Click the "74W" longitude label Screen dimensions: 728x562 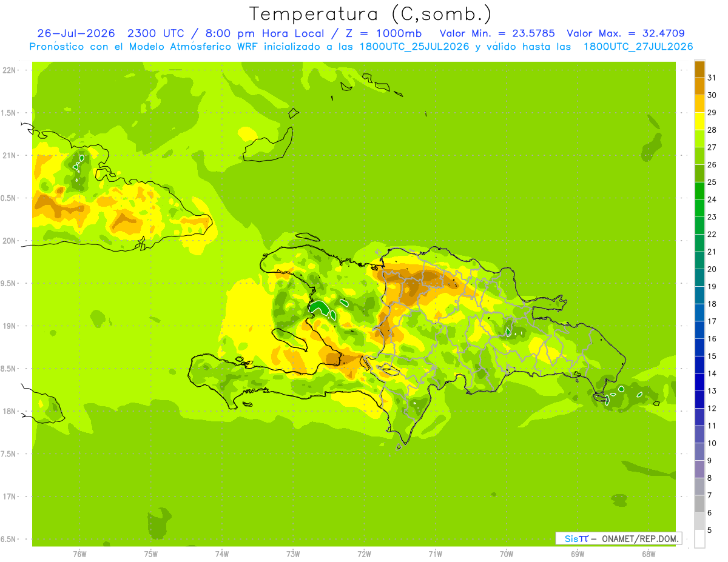tap(222, 554)
